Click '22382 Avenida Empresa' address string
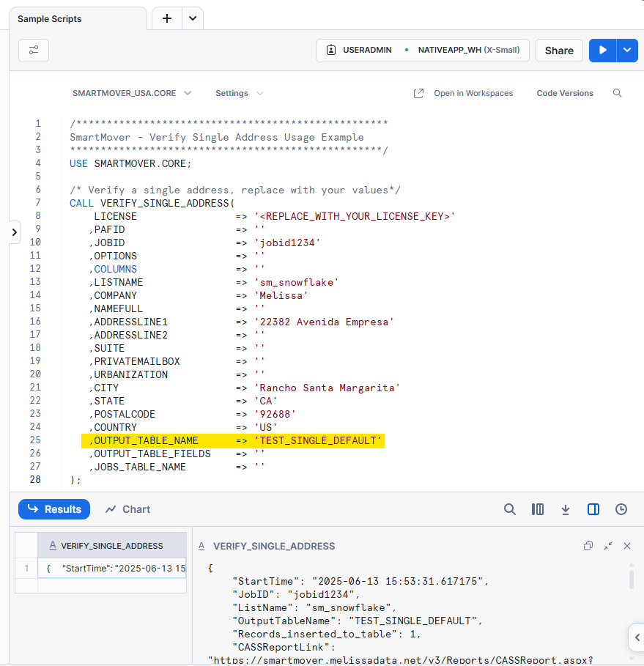The image size is (644, 666). pyautogui.click(x=324, y=322)
